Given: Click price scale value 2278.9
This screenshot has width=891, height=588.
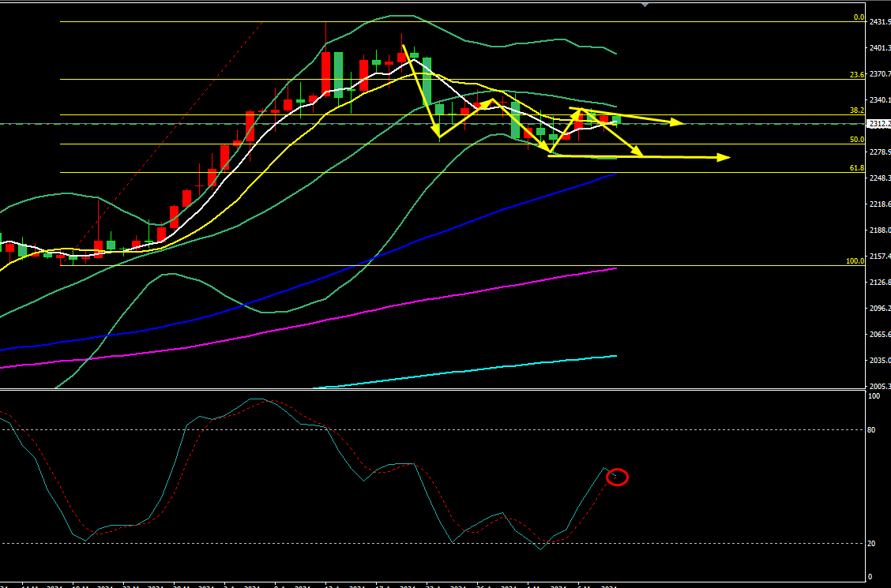Looking at the screenshot, I should [x=880, y=152].
